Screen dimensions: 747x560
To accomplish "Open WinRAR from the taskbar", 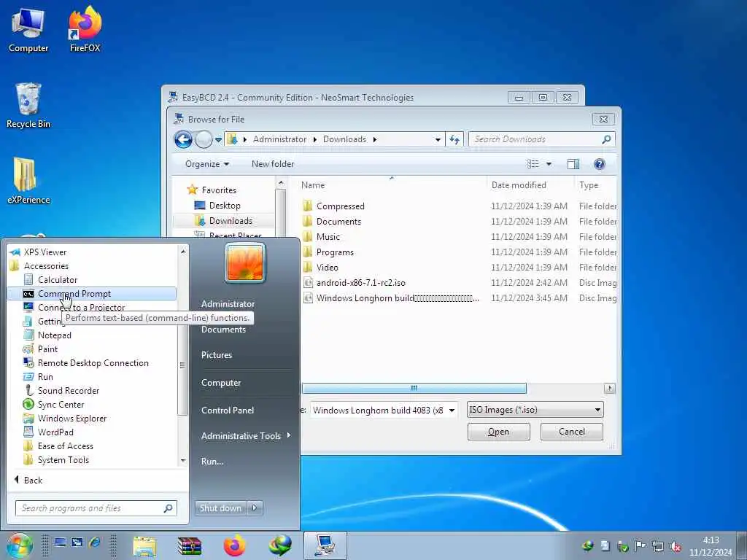I will (x=189, y=546).
